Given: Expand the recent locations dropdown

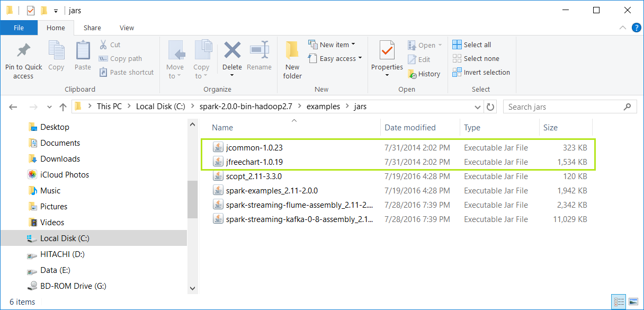Looking at the screenshot, I should pos(49,107).
